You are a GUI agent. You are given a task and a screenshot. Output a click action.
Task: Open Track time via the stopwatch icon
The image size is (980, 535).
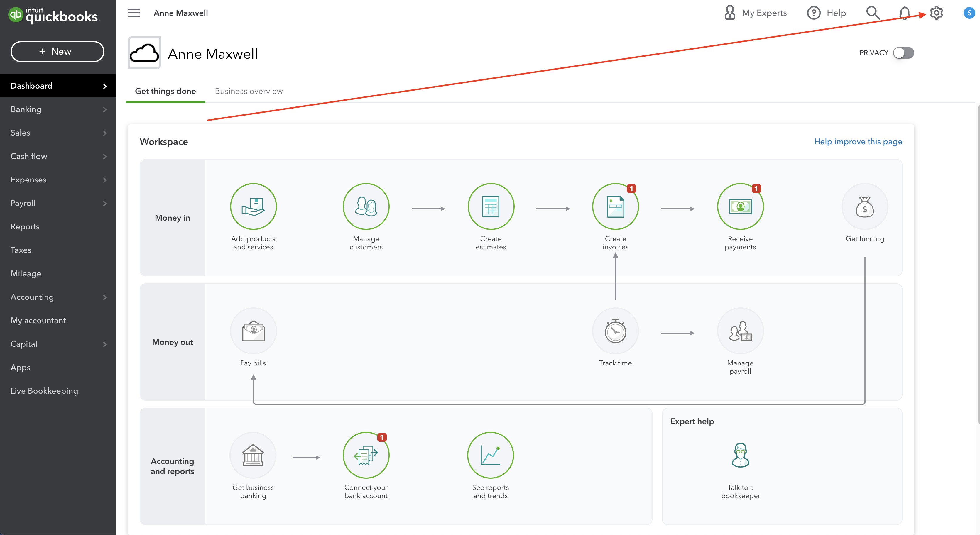(615, 331)
